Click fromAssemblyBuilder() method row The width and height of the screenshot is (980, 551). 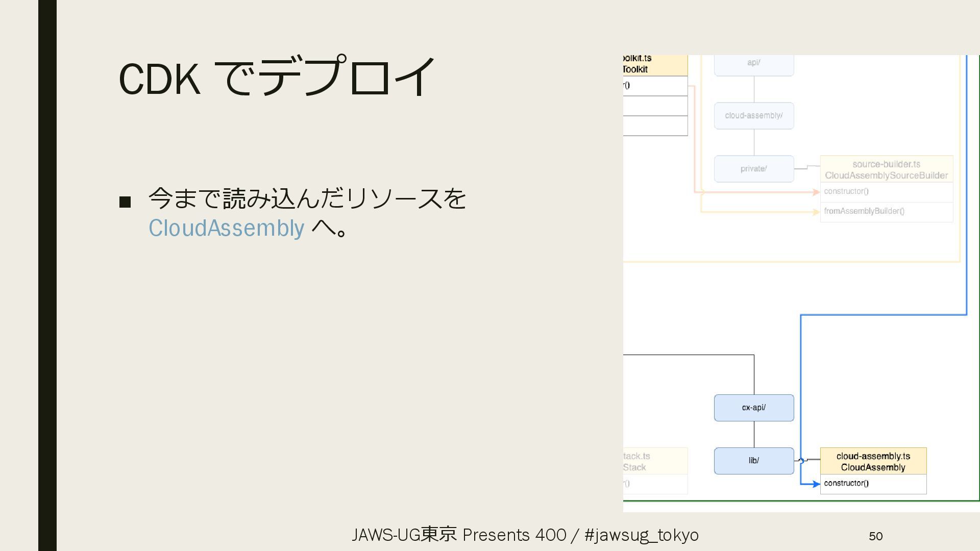(x=864, y=211)
